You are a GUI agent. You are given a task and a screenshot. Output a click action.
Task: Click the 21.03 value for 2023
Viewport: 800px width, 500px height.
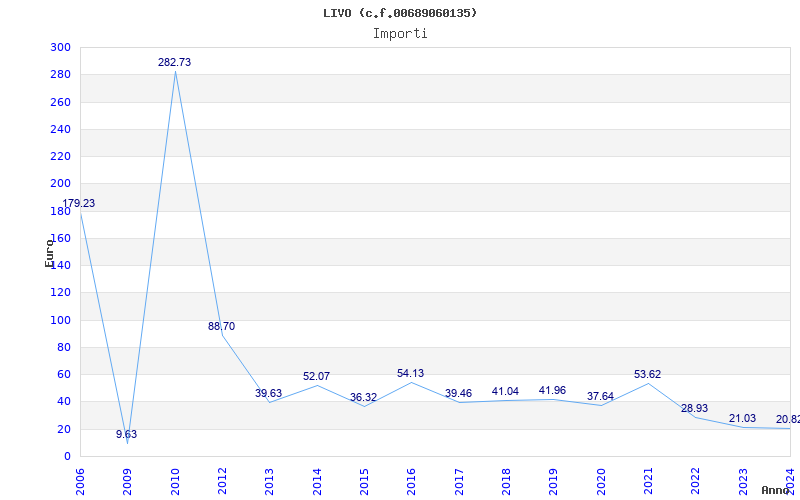pos(742,418)
